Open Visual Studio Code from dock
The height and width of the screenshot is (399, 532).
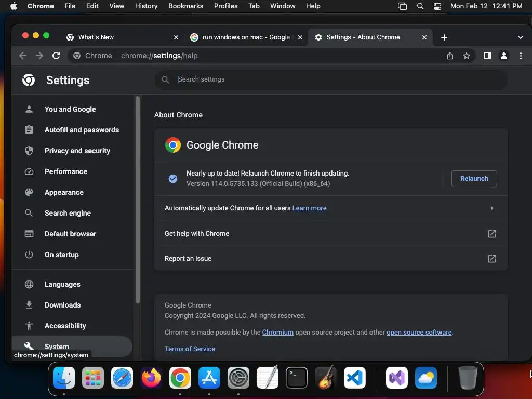[x=354, y=377]
